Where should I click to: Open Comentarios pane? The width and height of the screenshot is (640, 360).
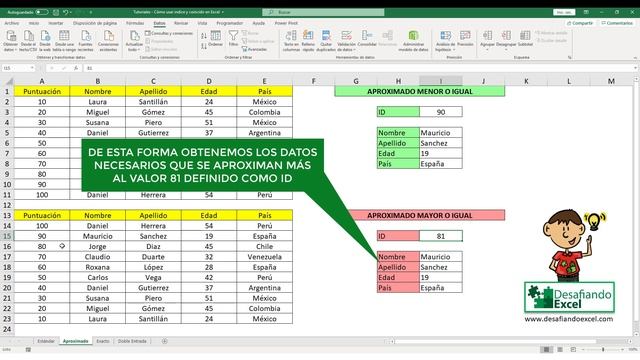pos(616,23)
